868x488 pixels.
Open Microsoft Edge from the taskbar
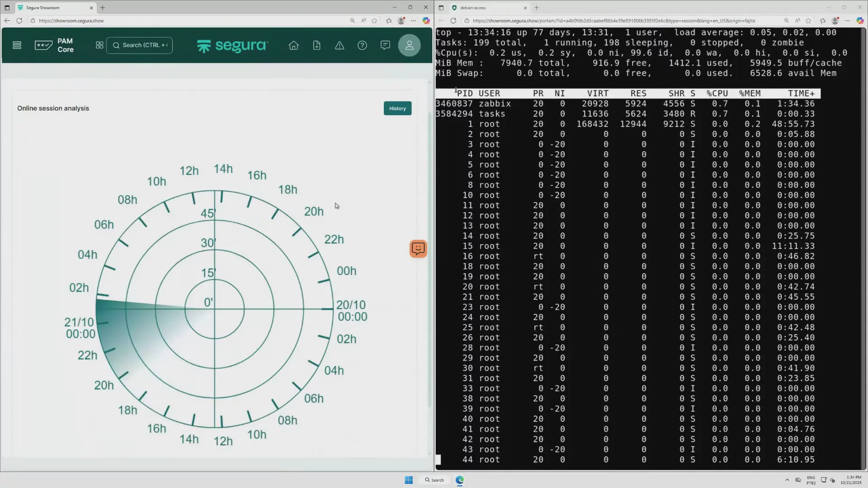[460, 480]
